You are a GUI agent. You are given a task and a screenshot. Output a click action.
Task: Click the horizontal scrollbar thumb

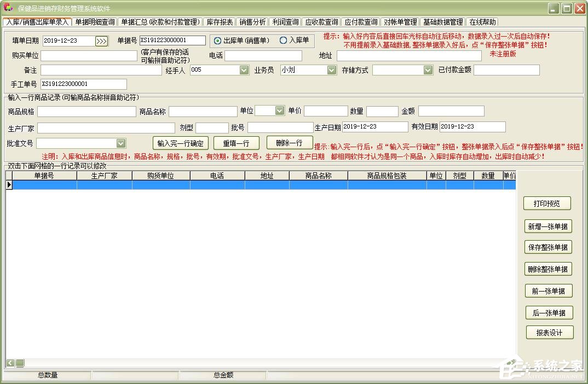point(20,363)
